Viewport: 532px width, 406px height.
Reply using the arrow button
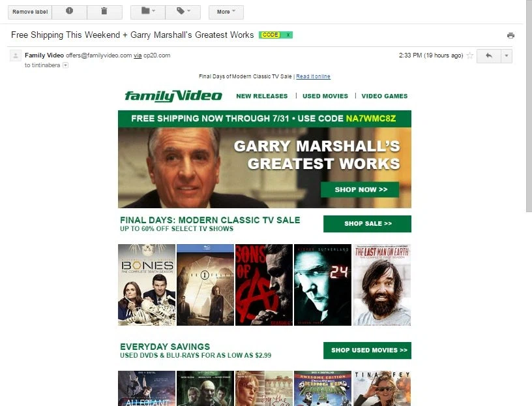coord(489,55)
